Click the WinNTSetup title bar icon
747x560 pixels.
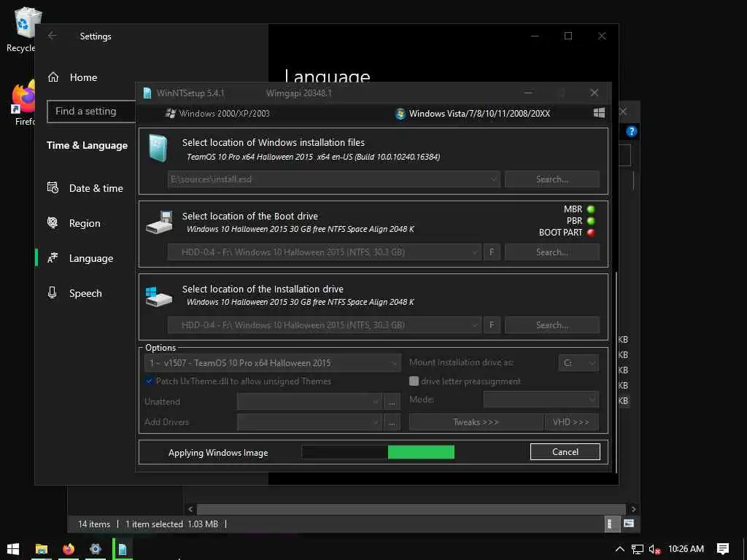[x=147, y=93]
